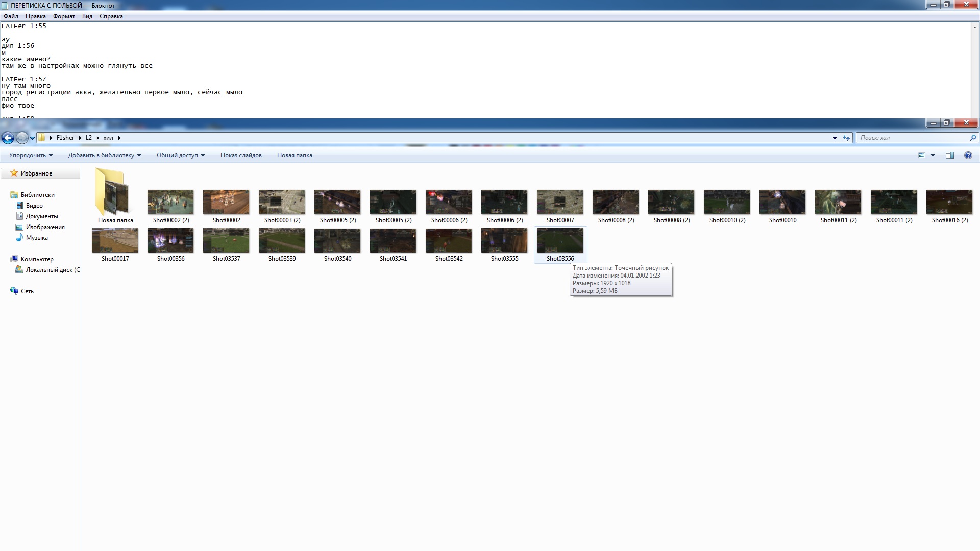Expand the Общий доступ dropdown

pyautogui.click(x=180, y=155)
